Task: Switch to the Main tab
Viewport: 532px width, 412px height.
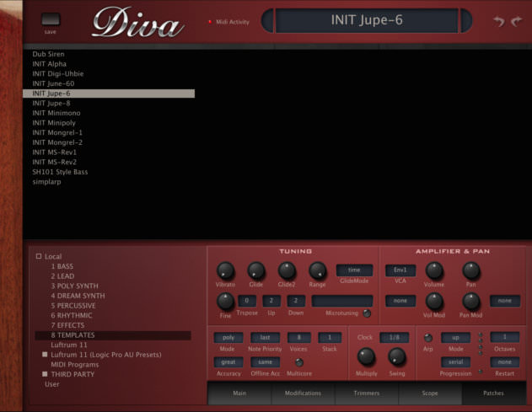Action: (x=239, y=393)
